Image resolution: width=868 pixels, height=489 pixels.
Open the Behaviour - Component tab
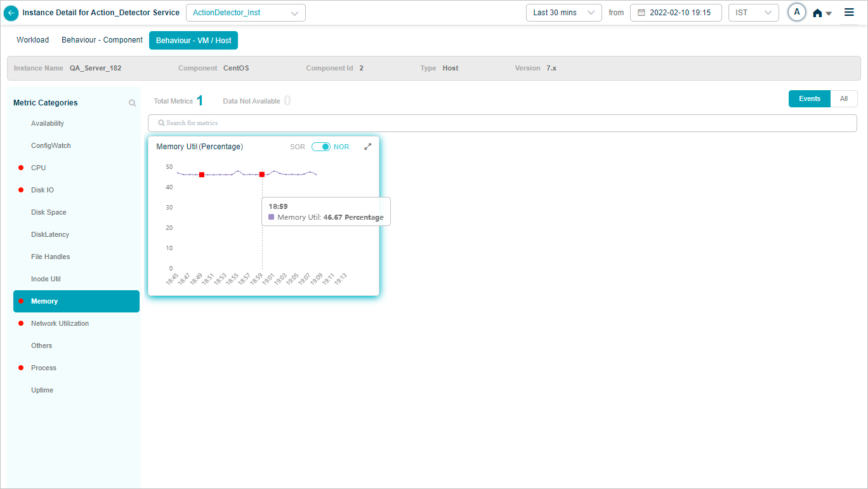[102, 40]
